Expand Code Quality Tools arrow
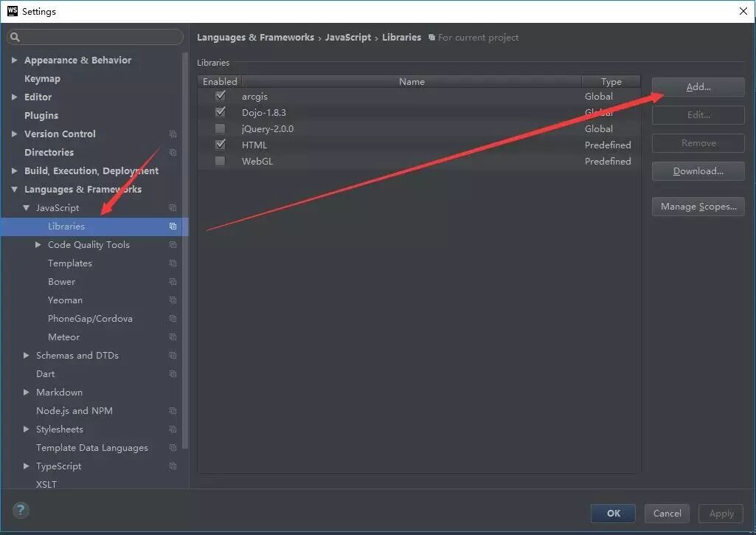 pos(38,244)
